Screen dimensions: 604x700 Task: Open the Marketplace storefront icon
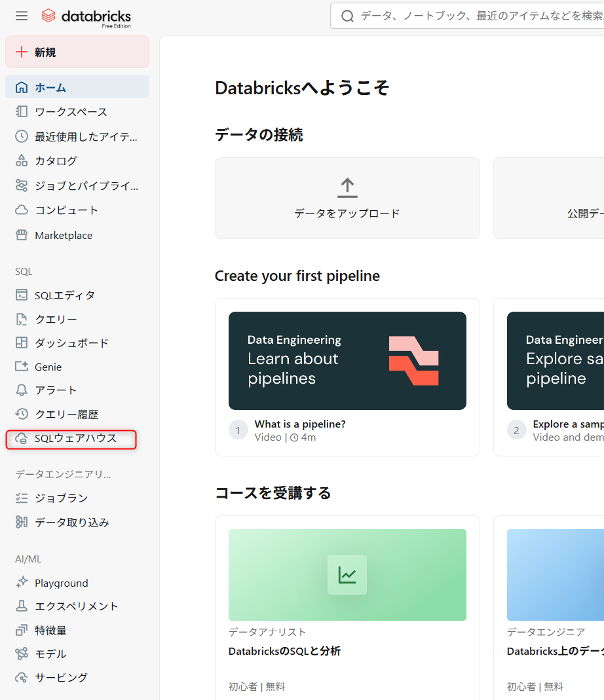point(22,235)
